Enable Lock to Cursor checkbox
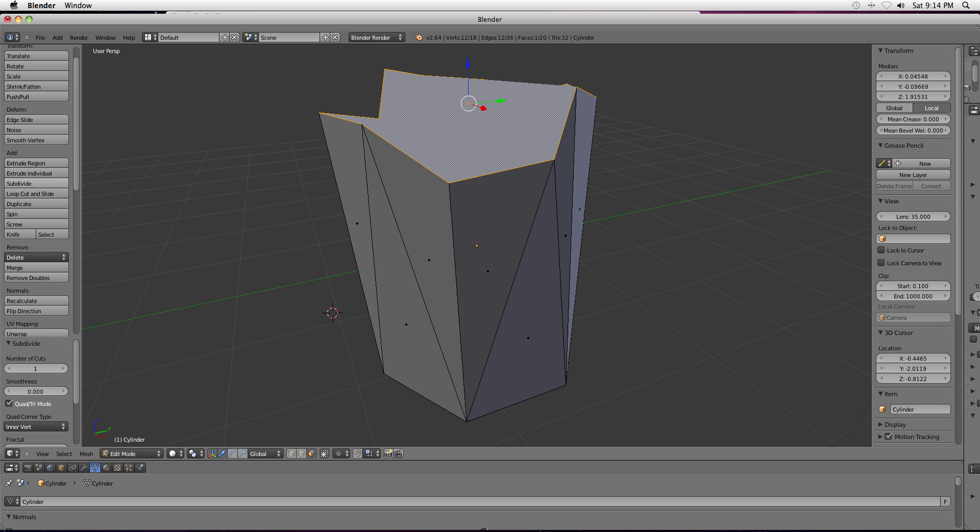This screenshot has height=532, width=980. (x=881, y=250)
